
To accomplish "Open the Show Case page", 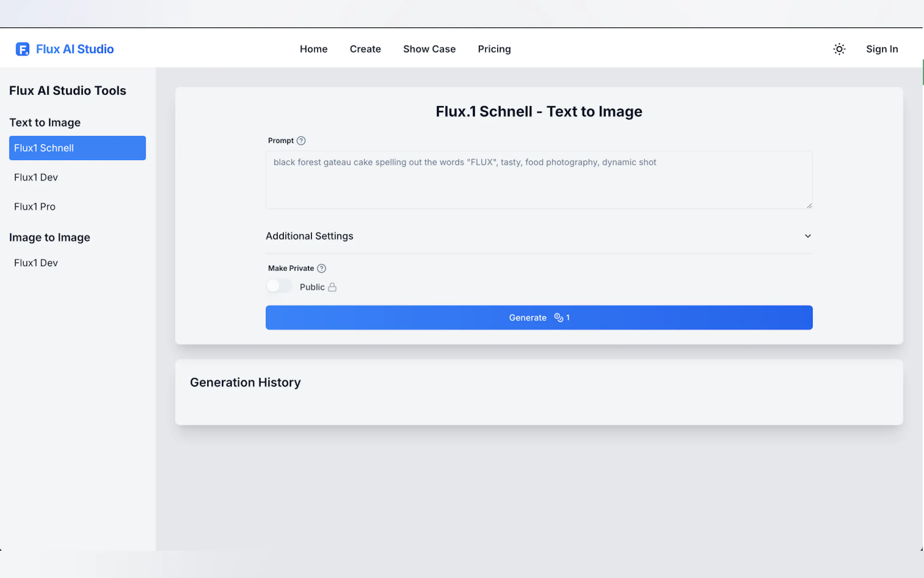I will 429,49.
